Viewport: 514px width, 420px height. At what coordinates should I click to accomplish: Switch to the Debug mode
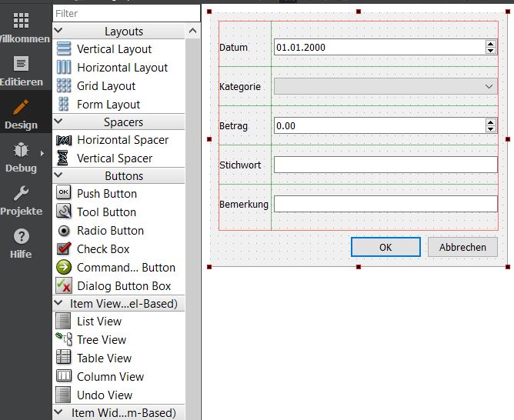click(x=22, y=158)
